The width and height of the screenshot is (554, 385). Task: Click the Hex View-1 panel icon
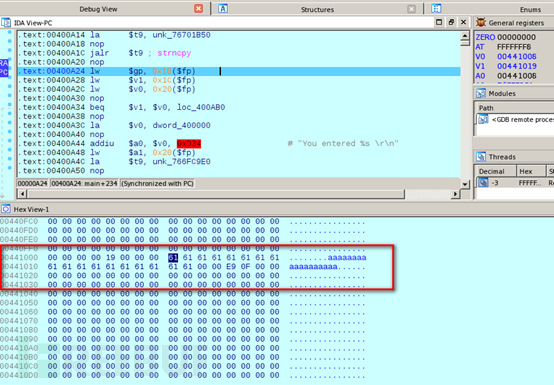tap(5, 209)
